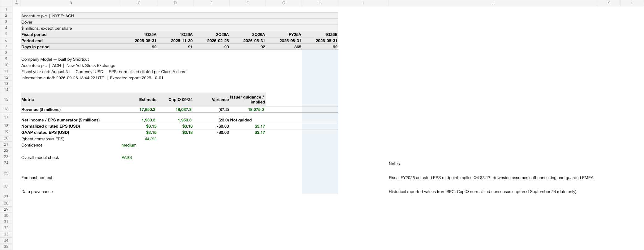Click the 'PASS' model check cell
Viewport: 644px width, 250px height.
tap(139, 157)
